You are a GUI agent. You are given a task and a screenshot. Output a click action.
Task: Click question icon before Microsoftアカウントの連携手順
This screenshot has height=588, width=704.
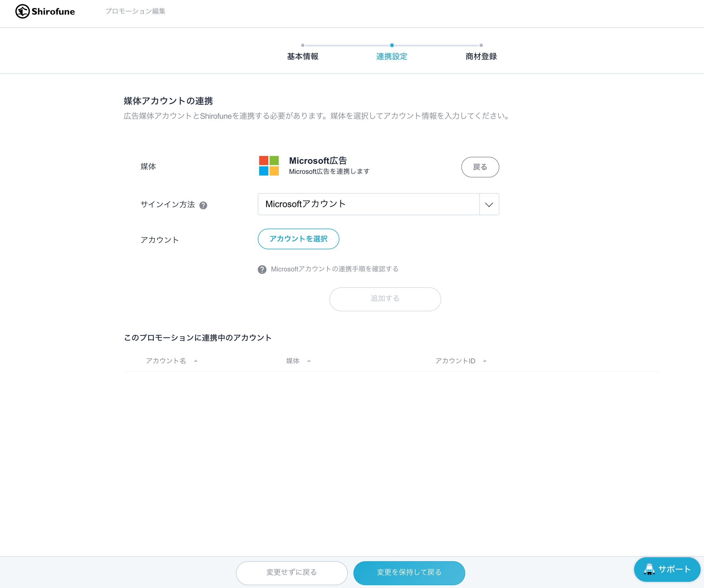(x=262, y=269)
